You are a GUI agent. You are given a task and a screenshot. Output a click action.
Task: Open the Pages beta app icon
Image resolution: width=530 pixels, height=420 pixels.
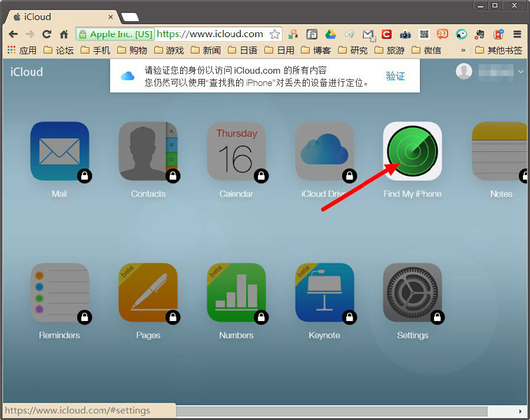(x=148, y=293)
